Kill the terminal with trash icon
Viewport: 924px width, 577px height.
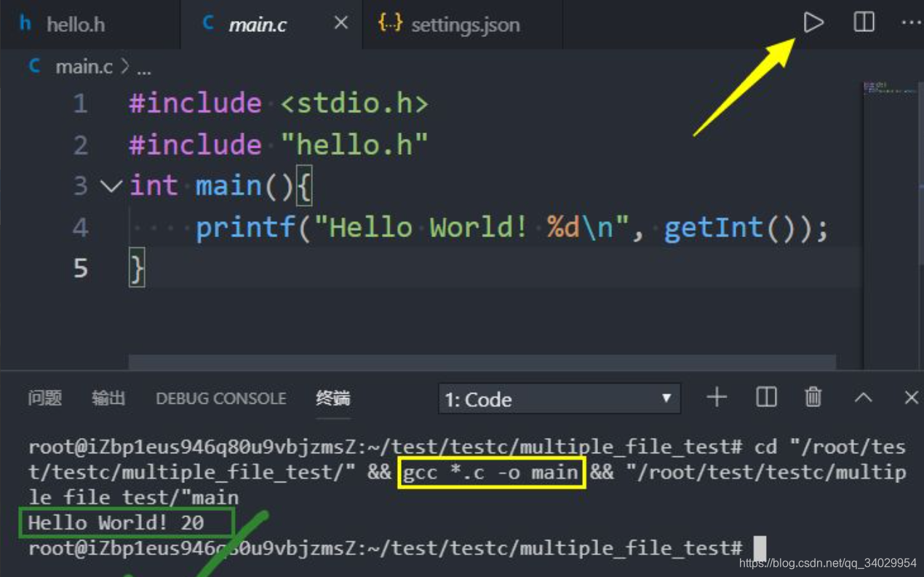click(x=813, y=397)
